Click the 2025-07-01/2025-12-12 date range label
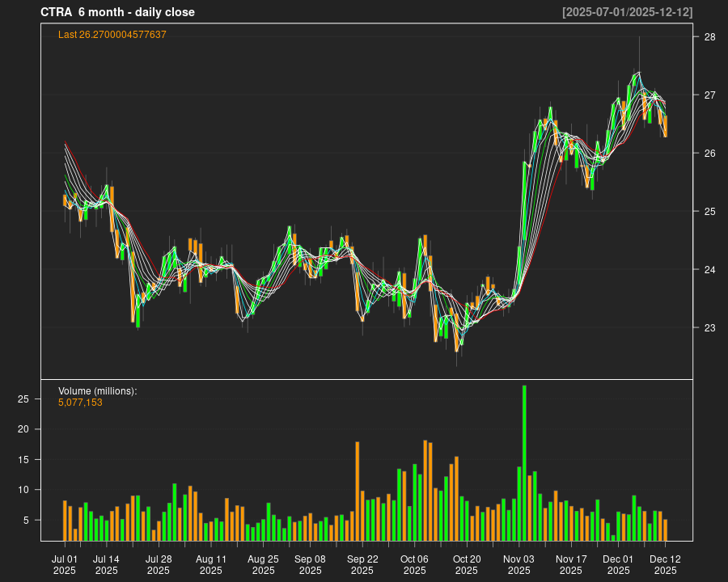This screenshot has width=728, height=582. [627, 12]
